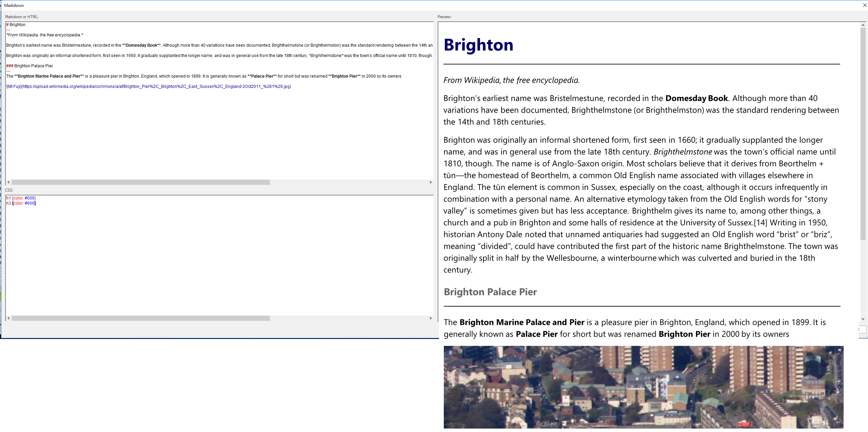
Task: Close the Markdown dialog window
Action: 865,5
